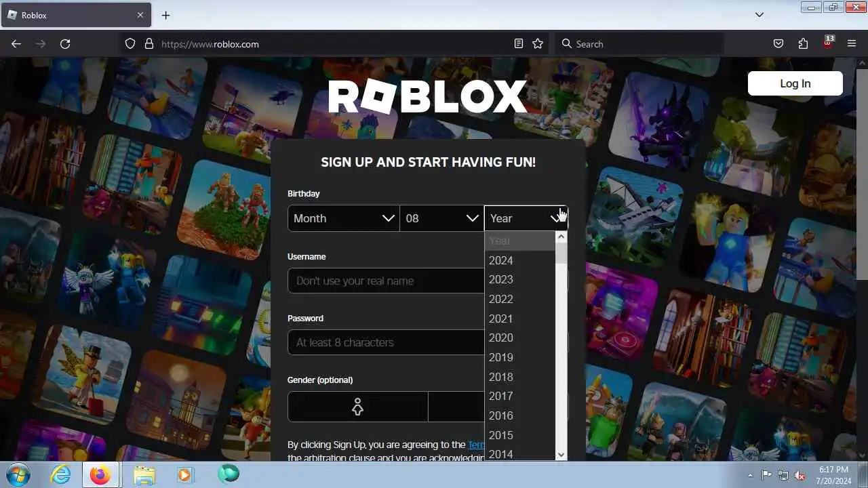Click the Log In button
Image resolution: width=868 pixels, height=488 pixels.
tap(795, 83)
